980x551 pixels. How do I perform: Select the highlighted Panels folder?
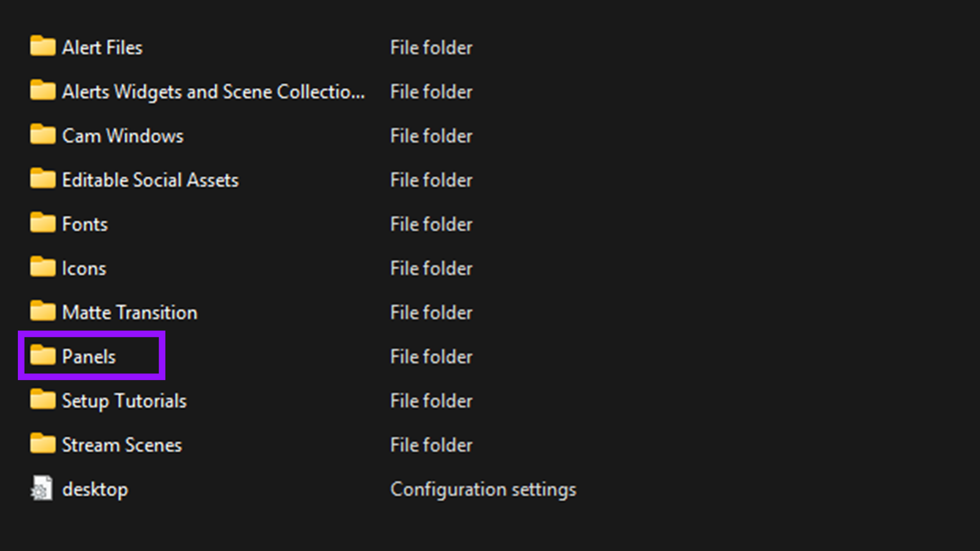89,356
